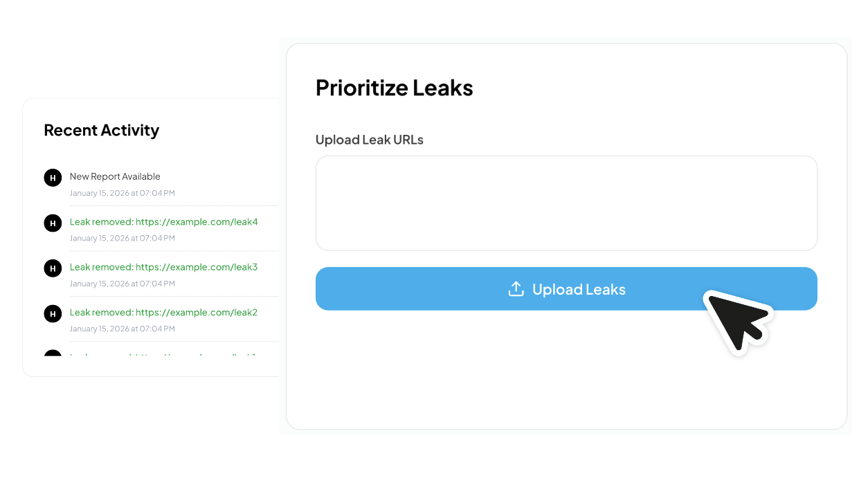Open the link https://example.com/leak3
The width and height of the screenshot is (868, 480).
tap(164, 267)
